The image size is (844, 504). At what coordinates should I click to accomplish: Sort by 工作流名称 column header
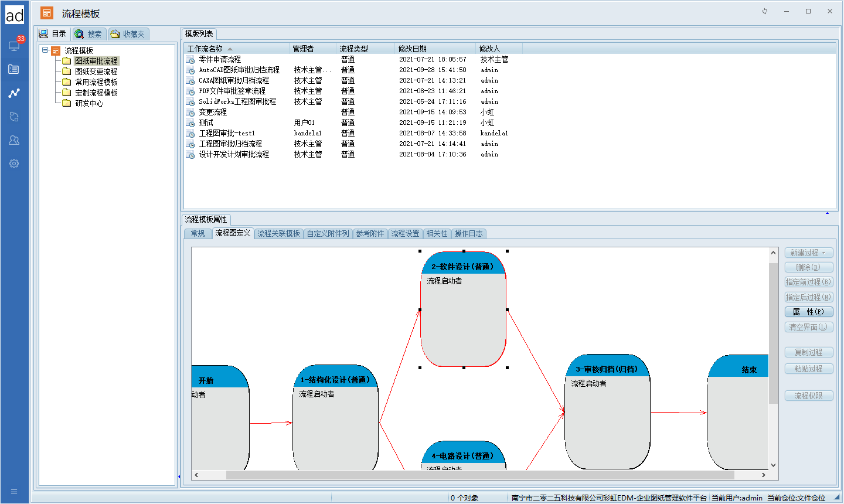coord(237,49)
